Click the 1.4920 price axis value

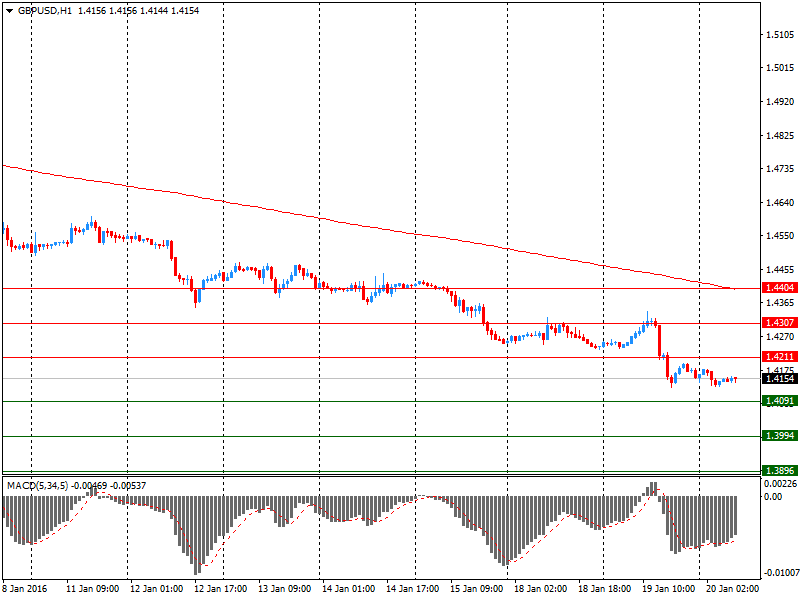pyautogui.click(x=781, y=102)
